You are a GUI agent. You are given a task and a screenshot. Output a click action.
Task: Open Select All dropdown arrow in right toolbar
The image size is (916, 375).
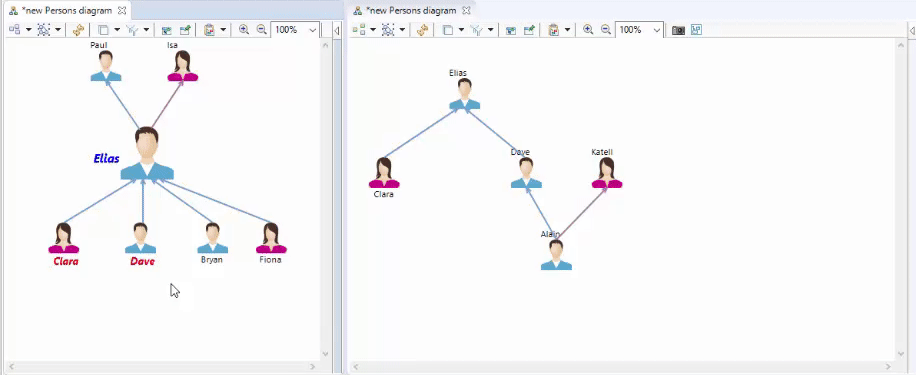(x=402, y=30)
